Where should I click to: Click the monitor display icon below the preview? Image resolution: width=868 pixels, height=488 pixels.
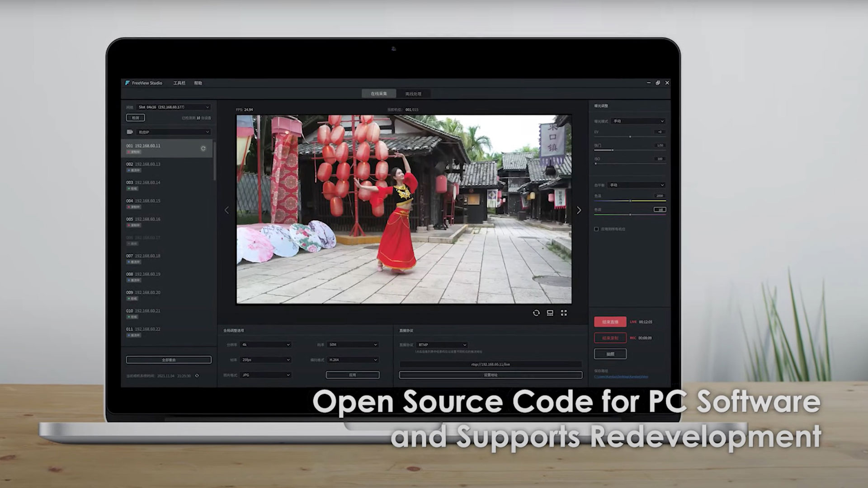(549, 313)
